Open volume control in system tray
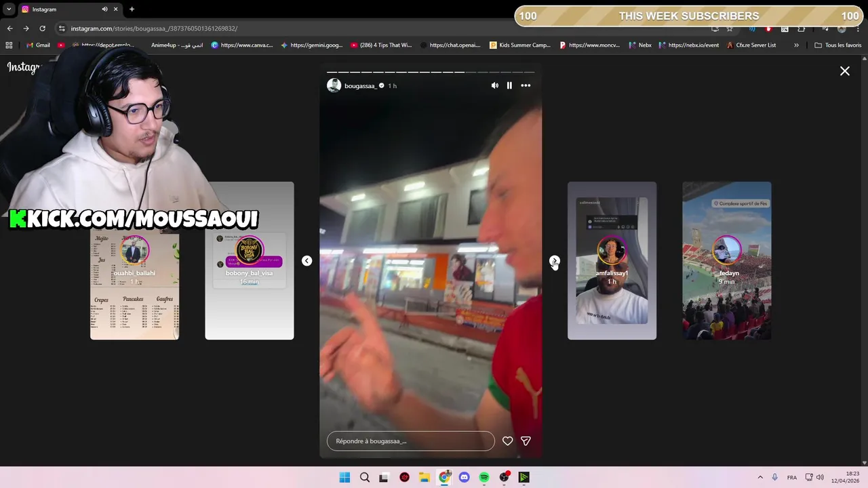The height and width of the screenshot is (488, 868). point(820,477)
